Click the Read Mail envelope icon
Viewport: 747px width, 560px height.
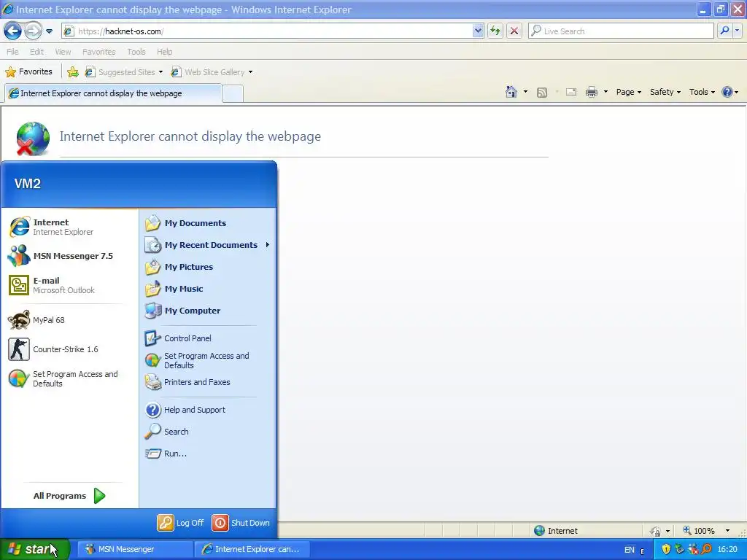tap(571, 92)
